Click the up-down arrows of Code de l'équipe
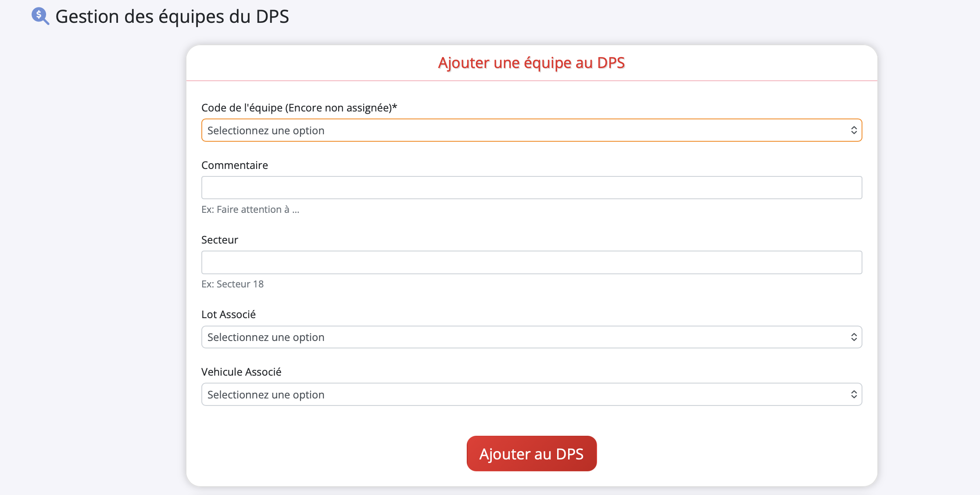 click(854, 130)
